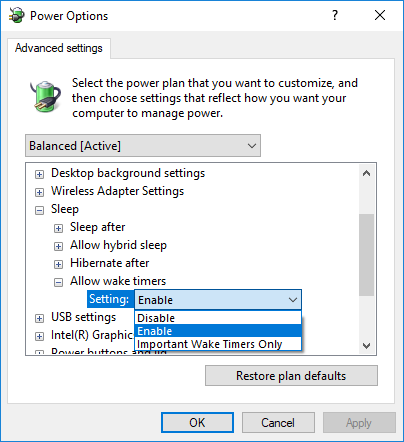Click Restore plan defaults button
The width and height of the screenshot is (404, 442).
click(x=291, y=376)
